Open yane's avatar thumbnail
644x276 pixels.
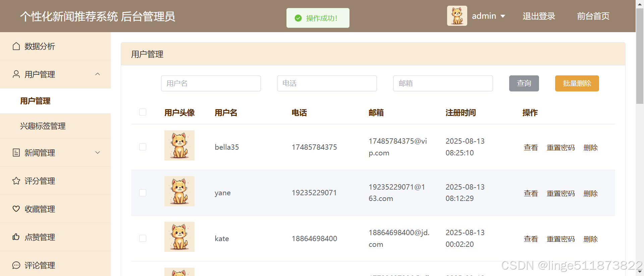point(179,191)
